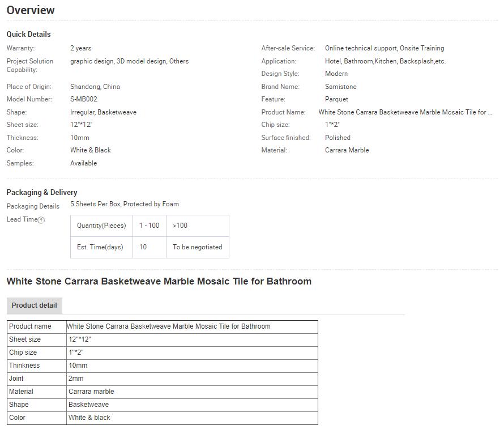Open the Product detail tab
Viewport: 504px width, 429px height.
[x=35, y=305]
